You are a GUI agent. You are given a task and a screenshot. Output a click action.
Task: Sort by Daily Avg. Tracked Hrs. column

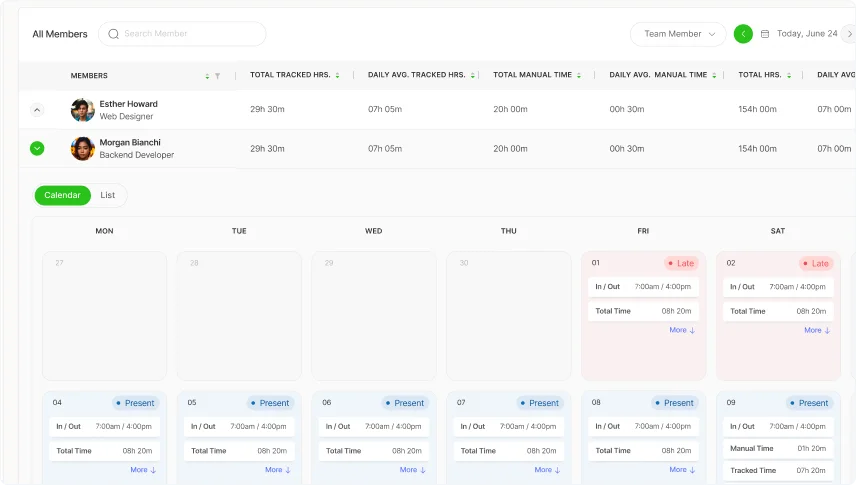pyautogui.click(x=474, y=75)
